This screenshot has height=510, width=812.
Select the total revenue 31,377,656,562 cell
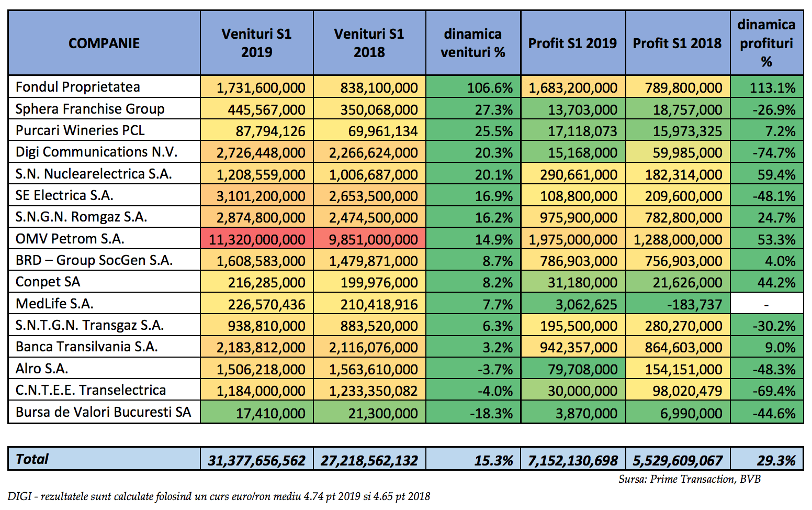[256, 459]
